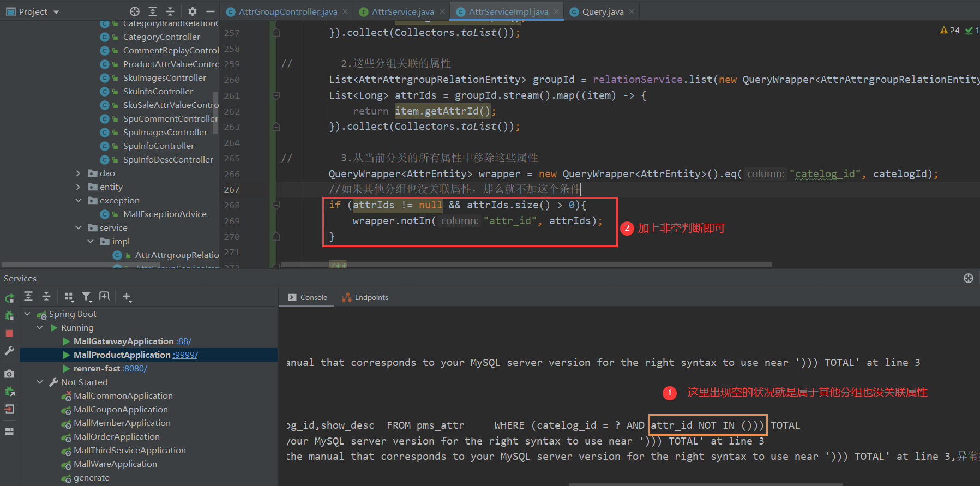This screenshot has height=486, width=980.
Task: Click the locate/select opened file target icon
Action: (x=135, y=11)
